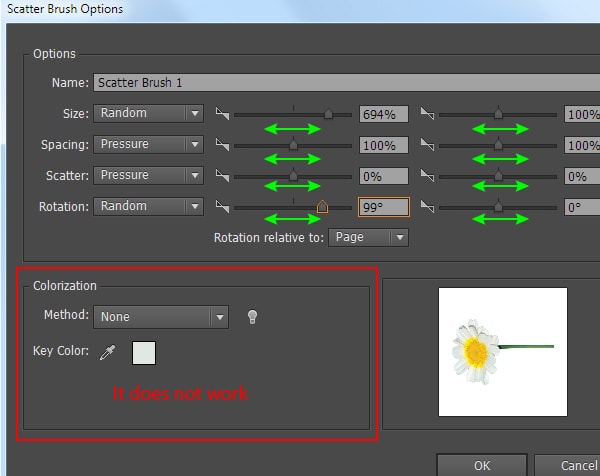600x476 pixels.
Task: Open the Colorization Method dropdown
Action: [x=161, y=317]
